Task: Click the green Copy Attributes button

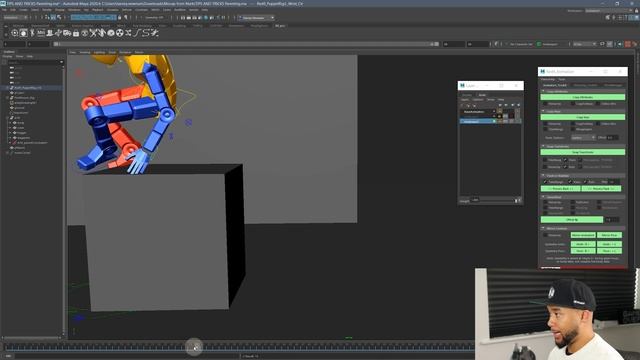Action: (582, 98)
